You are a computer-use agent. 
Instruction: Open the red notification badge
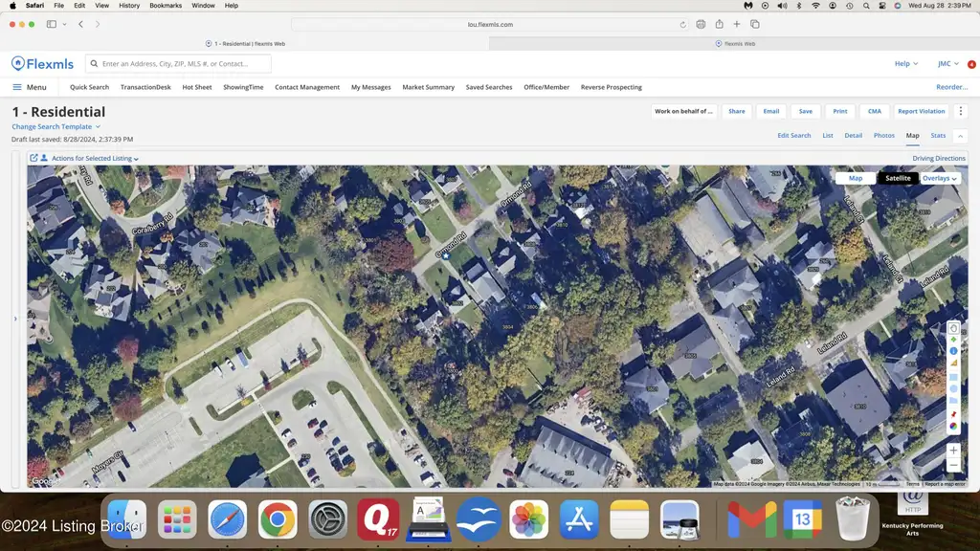[x=971, y=64]
